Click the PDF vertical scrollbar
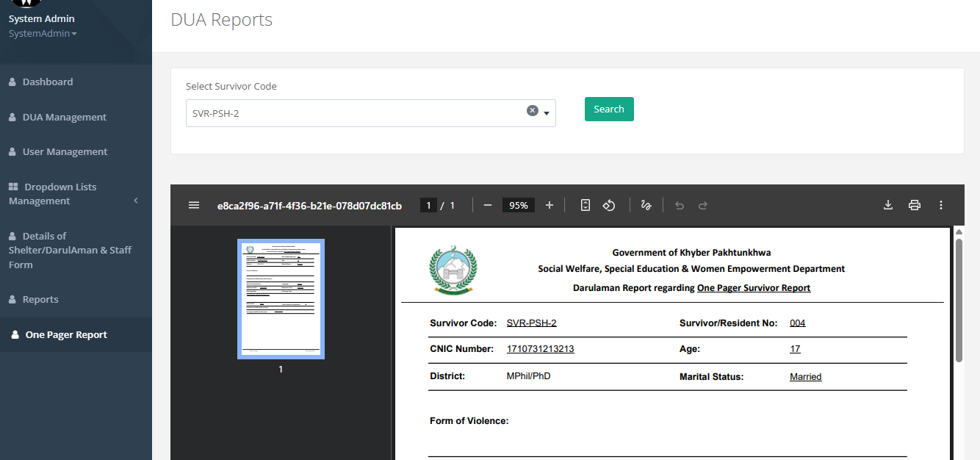The height and width of the screenshot is (460, 980). pos(959,301)
